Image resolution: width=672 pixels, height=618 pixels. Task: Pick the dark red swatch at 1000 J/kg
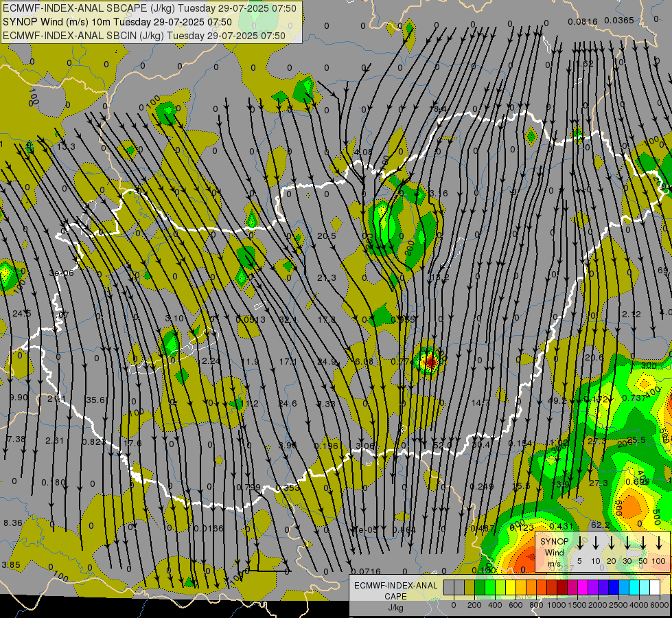pyautogui.click(x=562, y=588)
